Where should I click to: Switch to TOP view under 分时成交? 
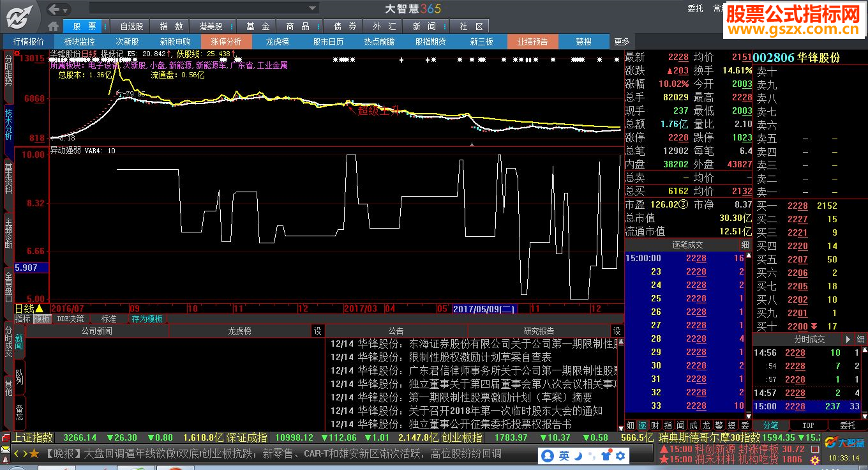(808, 425)
